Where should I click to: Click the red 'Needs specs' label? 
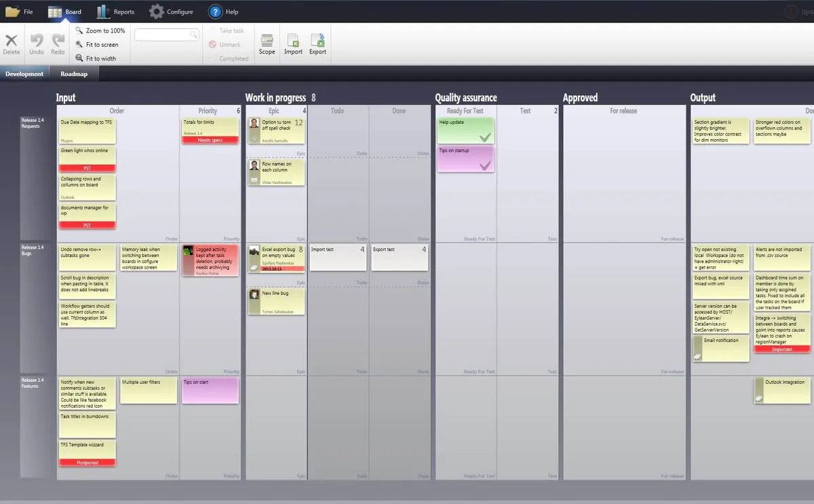click(210, 140)
